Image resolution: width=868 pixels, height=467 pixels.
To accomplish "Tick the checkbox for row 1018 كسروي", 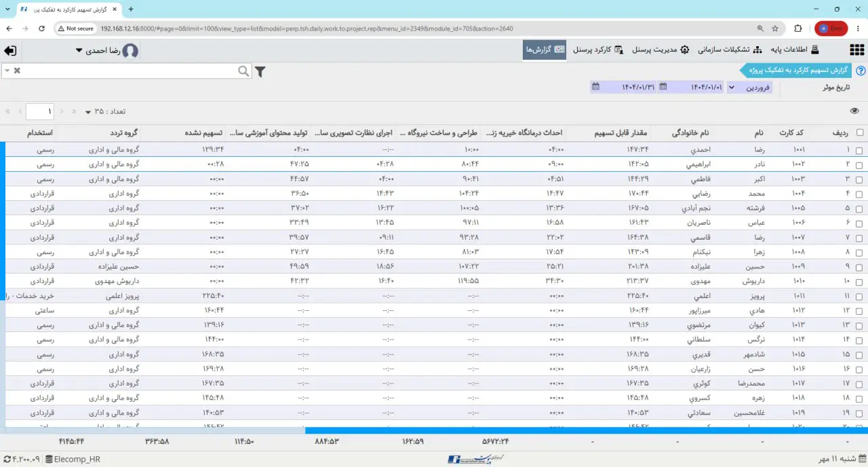I will (860, 398).
